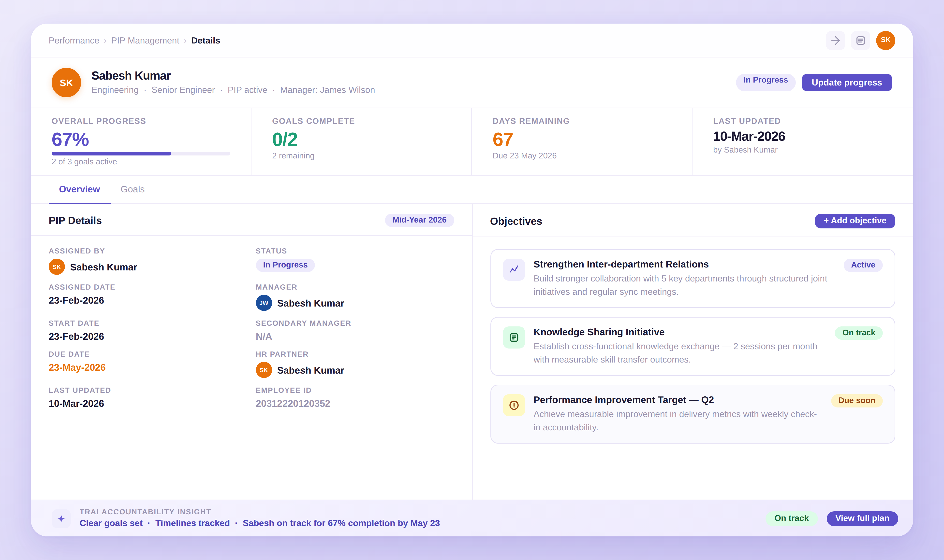The width and height of the screenshot is (944, 560).
Task: Select the Overview tab
Action: click(x=79, y=189)
